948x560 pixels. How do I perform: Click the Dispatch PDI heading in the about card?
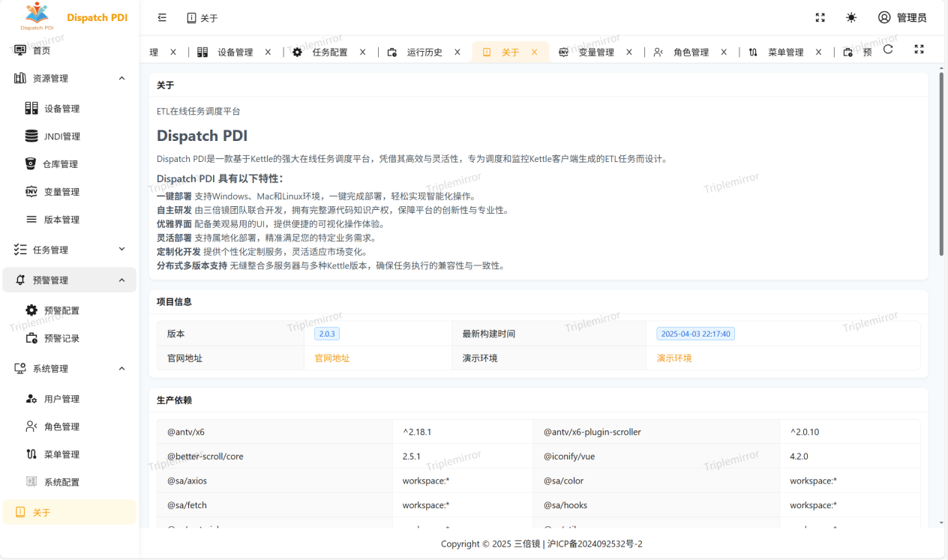(x=202, y=136)
